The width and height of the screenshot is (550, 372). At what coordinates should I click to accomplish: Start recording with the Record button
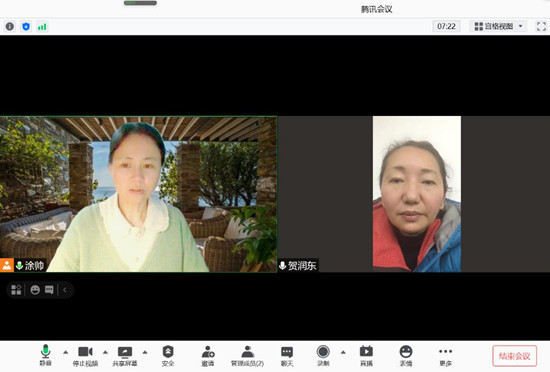pos(323,356)
